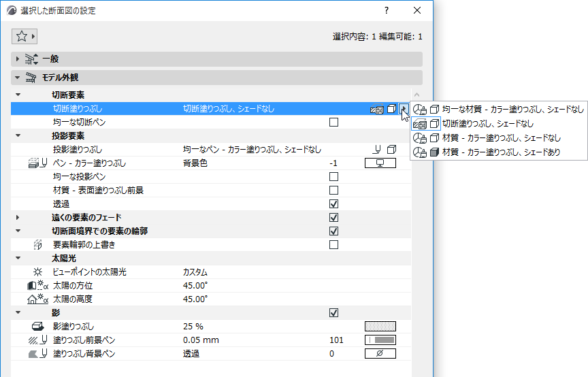Click the 透過 background pen value

(191, 353)
